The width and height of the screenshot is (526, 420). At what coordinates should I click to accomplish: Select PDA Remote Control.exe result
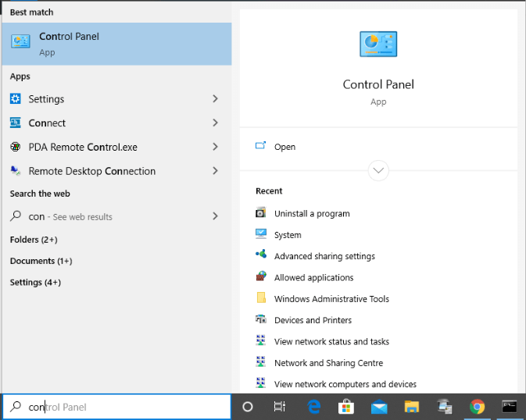[x=116, y=147]
